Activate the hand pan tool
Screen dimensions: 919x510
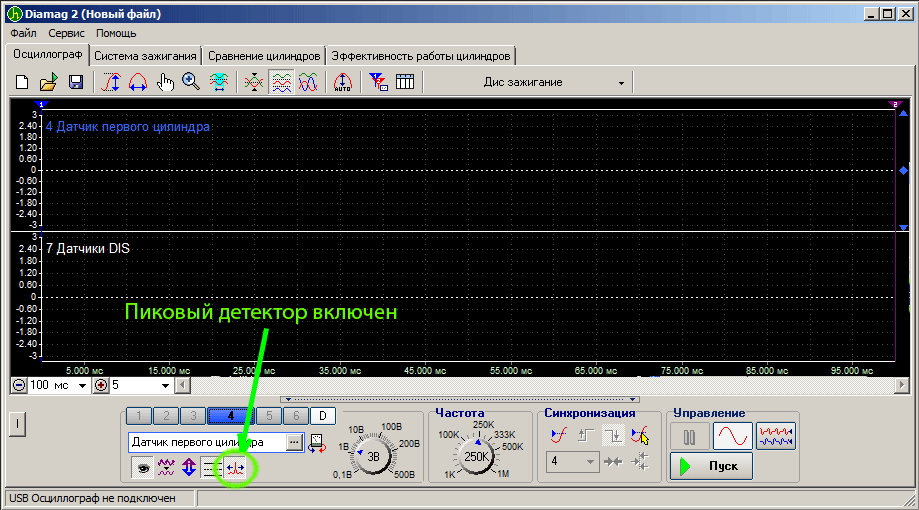[165, 82]
